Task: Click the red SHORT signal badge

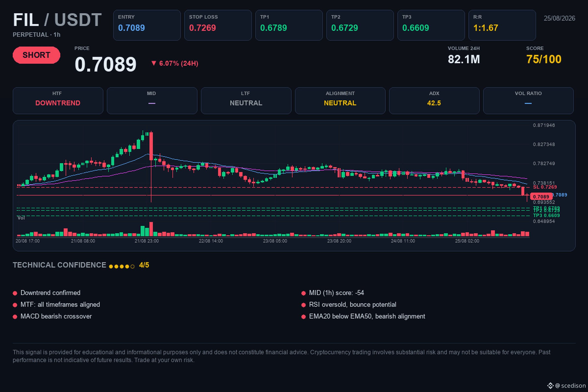Action: coord(37,55)
